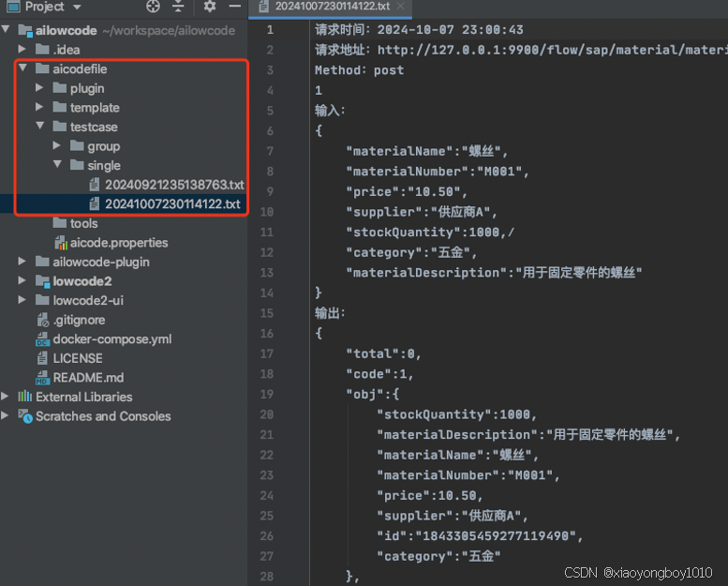Click the plugin folder icon

click(x=60, y=88)
